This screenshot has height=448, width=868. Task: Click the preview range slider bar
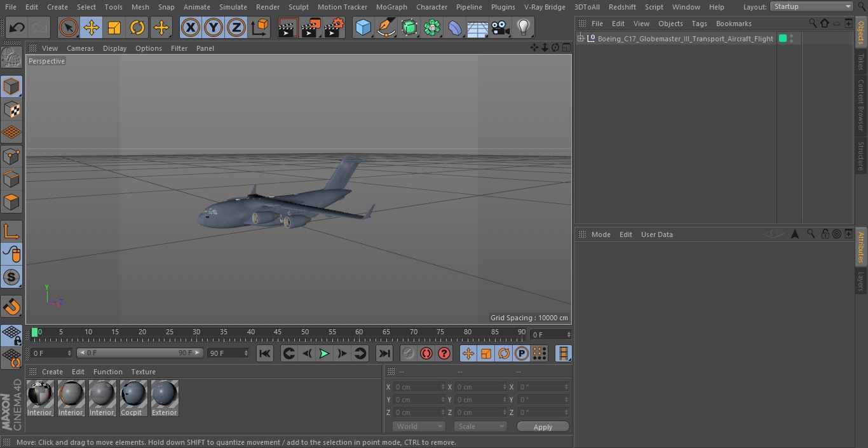(x=140, y=353)
